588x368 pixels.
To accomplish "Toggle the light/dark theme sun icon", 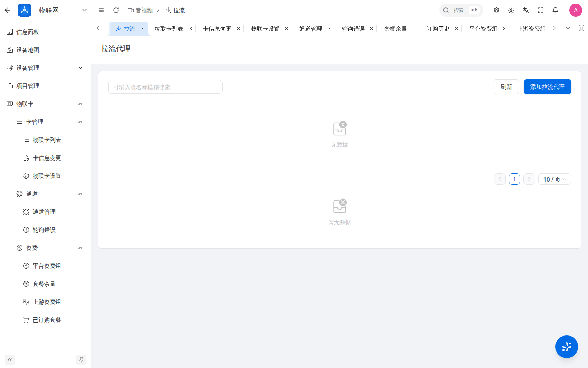I will [511, 10].
